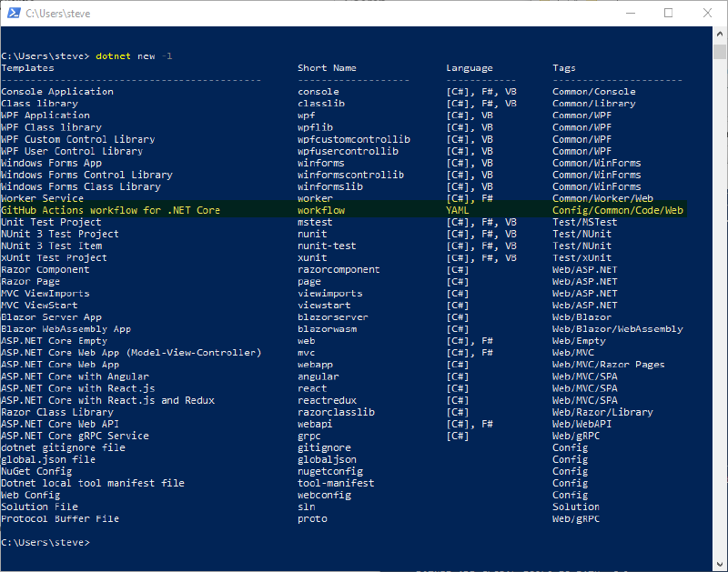Click the 'webconfig' short name

pos(324,496)
